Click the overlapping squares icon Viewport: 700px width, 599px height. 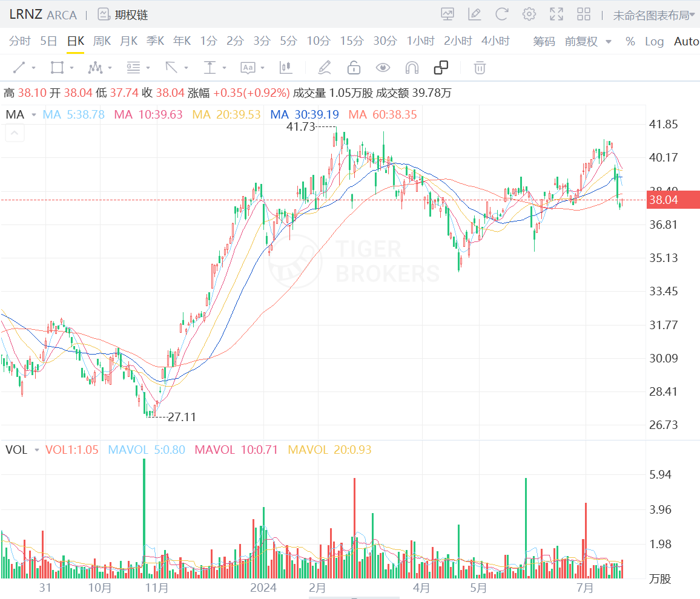tap(441, 68)
